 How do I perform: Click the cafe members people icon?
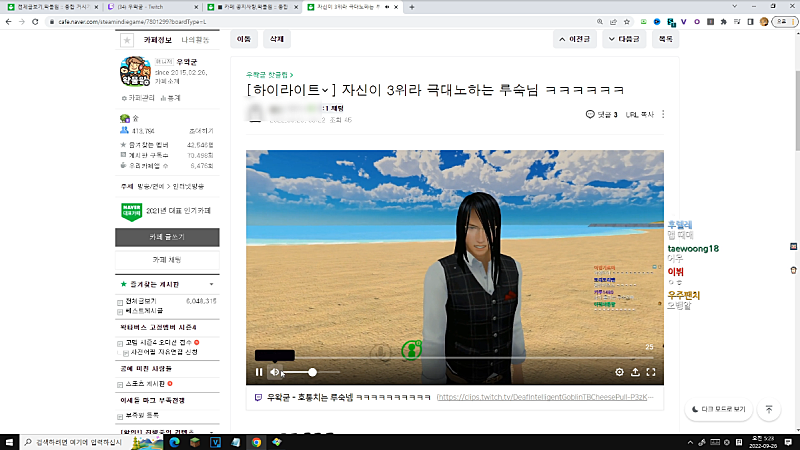124,131
